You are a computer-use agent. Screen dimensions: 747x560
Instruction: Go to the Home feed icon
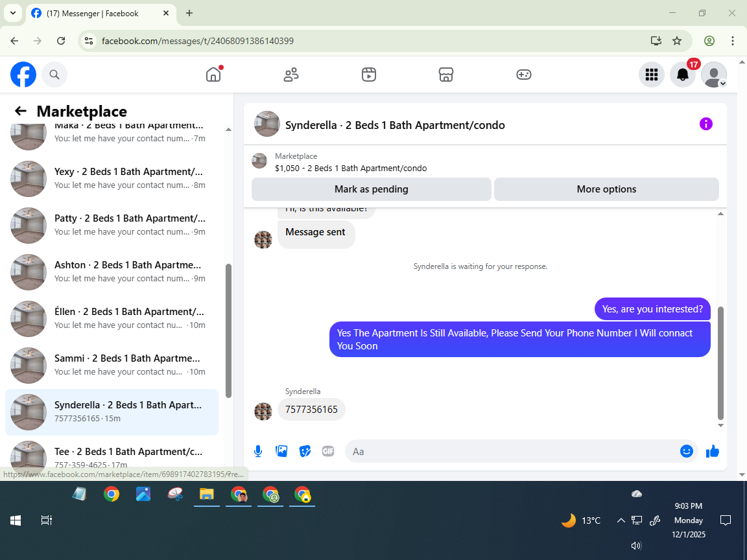click(213, 75)
